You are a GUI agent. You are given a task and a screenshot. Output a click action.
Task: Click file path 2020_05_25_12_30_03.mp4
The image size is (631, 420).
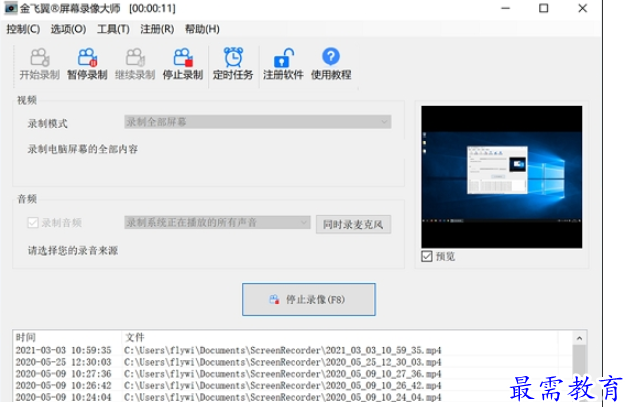(283, 362)
